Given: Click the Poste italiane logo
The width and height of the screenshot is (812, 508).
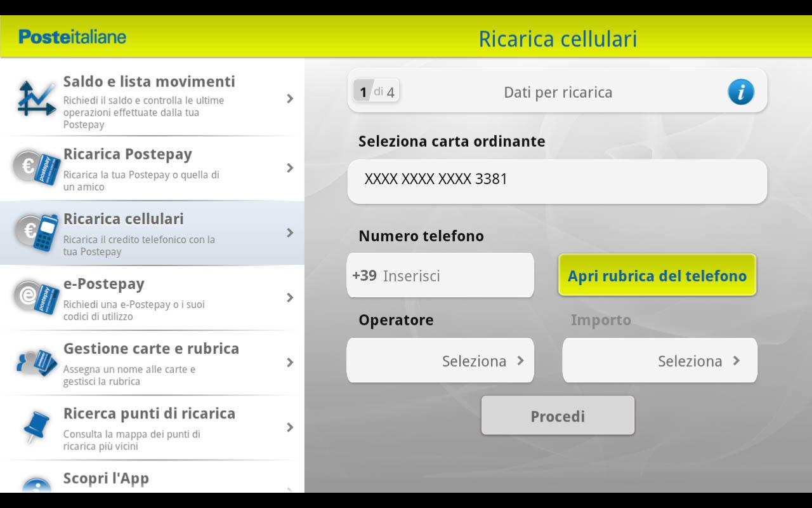Looking at the screenshot, I should [x=72, y=36].
